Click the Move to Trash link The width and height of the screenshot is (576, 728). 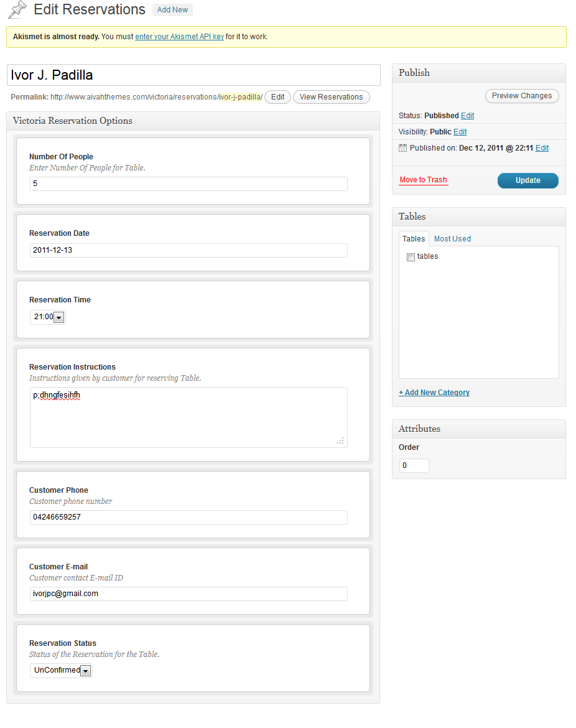pos(423,180)
